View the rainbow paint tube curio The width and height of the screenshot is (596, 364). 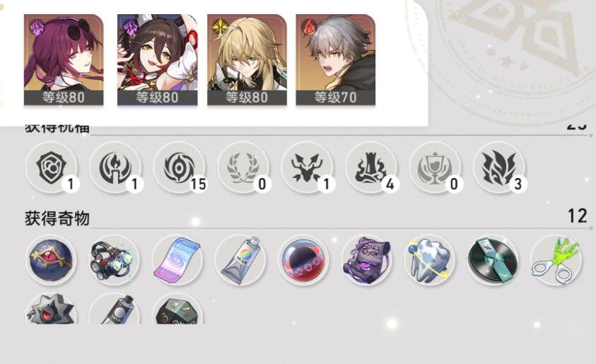click(240, 260)
